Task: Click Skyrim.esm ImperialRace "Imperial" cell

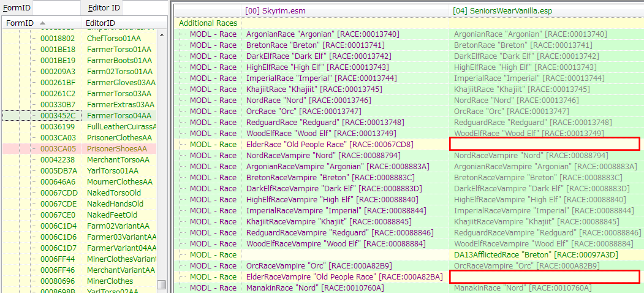Action: click(323, 78)
